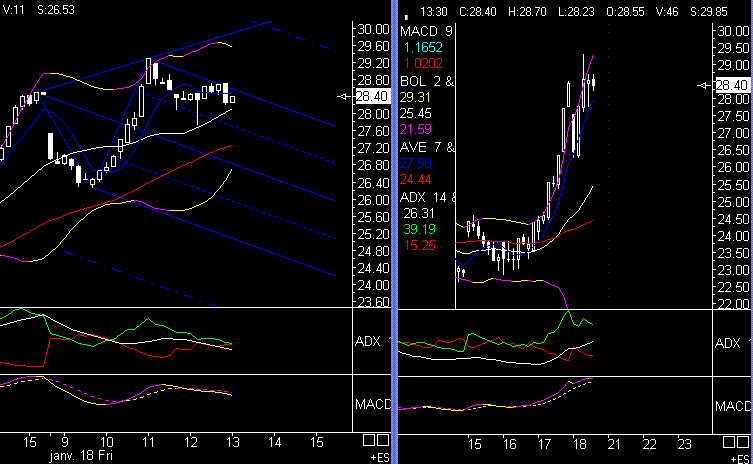
Task: Select the MACD 9 indicator legend heading
Action: point(426,31)
